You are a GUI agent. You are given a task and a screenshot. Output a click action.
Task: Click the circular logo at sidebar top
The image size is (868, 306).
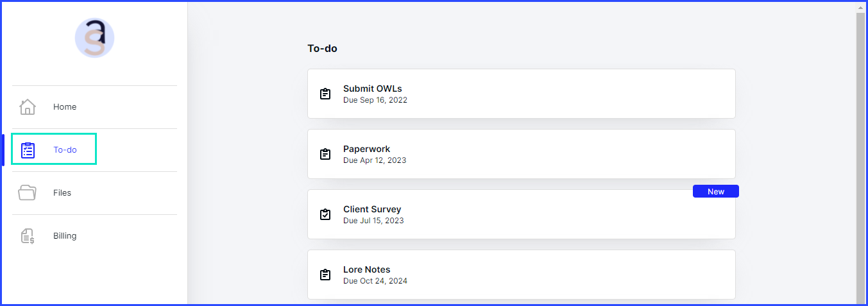tap(94, 38)
